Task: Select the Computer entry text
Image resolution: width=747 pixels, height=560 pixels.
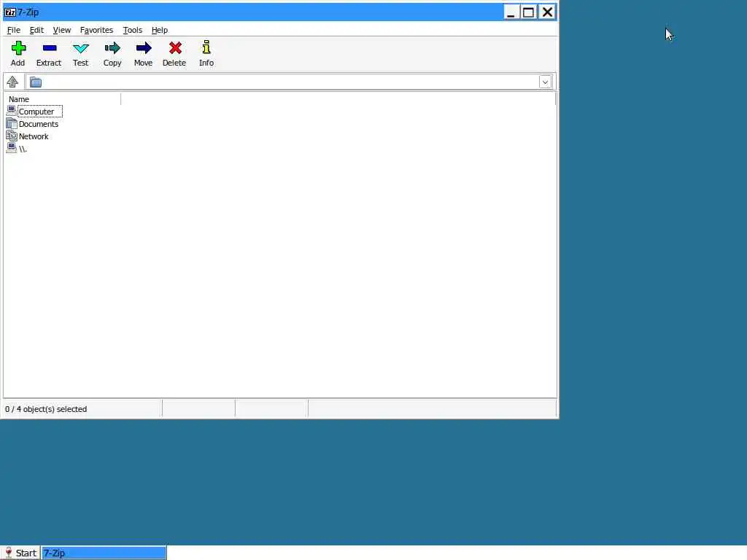Action: click(x=36, y=112)
